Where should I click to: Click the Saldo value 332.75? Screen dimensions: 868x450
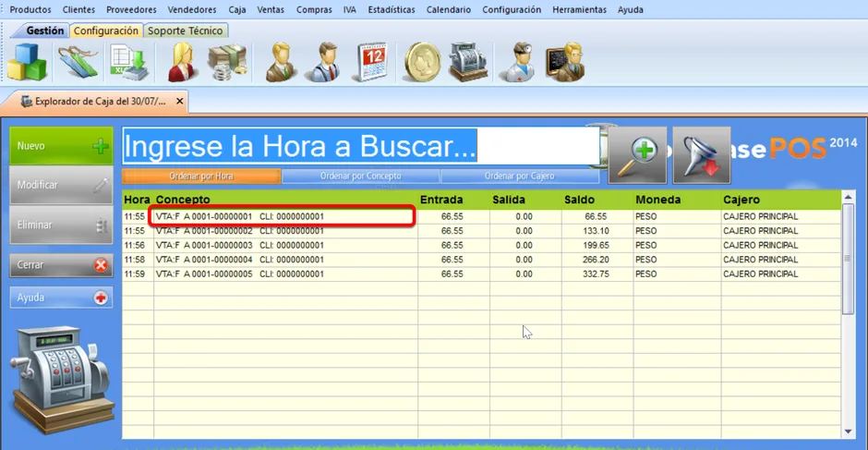596,274
